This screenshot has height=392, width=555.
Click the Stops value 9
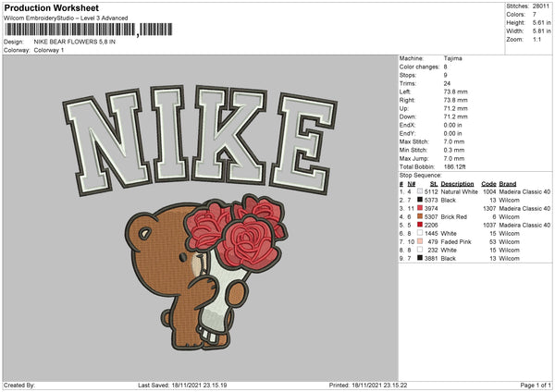[x=445, y=75]
